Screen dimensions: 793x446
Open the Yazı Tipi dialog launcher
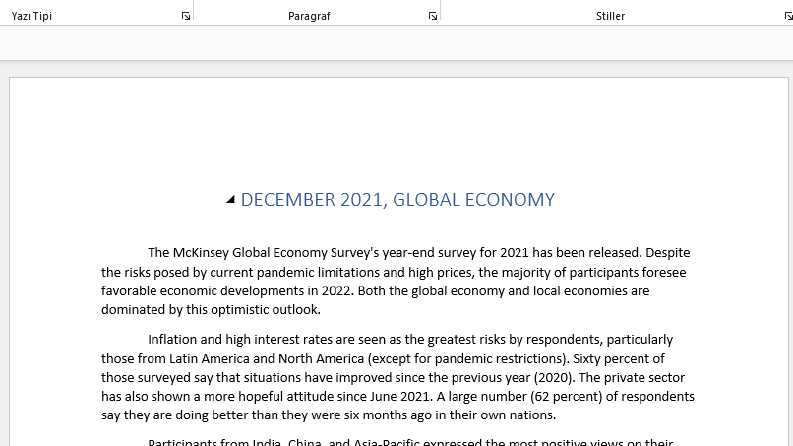pos(186,16)
